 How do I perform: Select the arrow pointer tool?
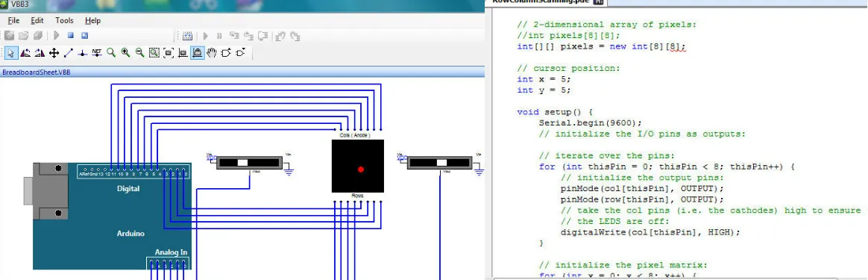(10, 53)
